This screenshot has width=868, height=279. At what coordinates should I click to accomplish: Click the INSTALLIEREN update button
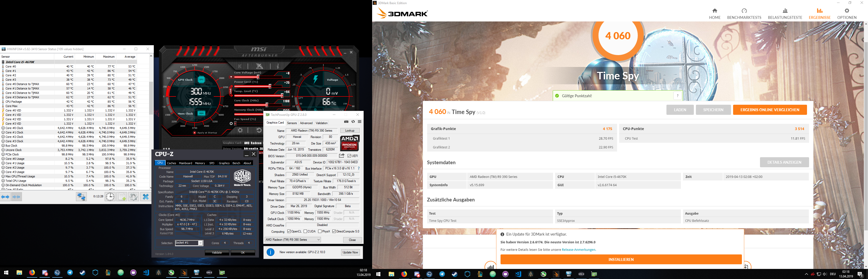tap(621, 259)
